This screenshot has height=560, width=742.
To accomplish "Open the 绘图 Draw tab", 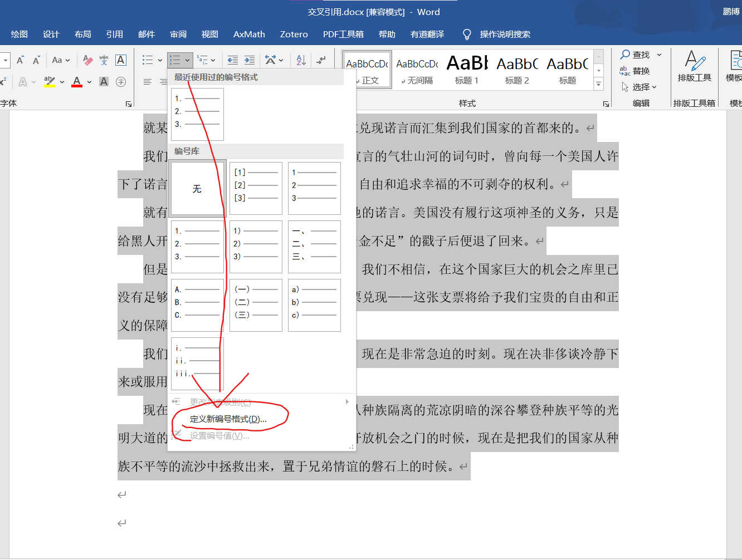I will click(x=19, y=35).
